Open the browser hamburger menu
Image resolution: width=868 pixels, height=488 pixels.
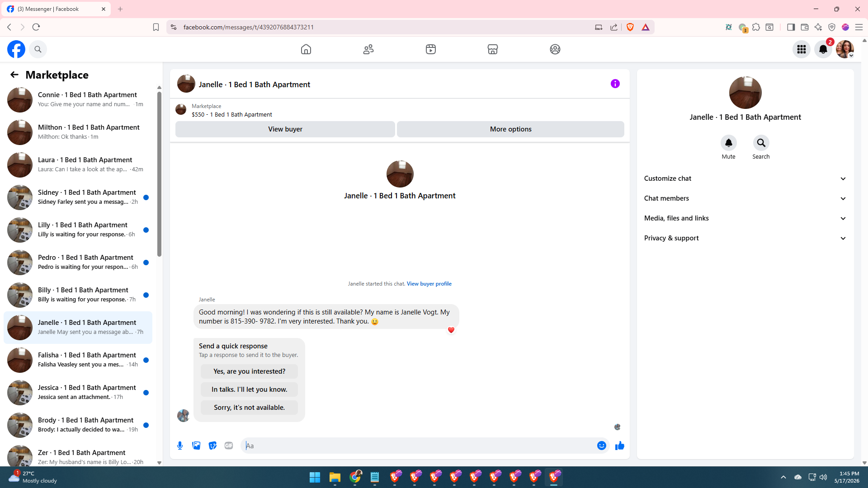[x=859, y=27]
